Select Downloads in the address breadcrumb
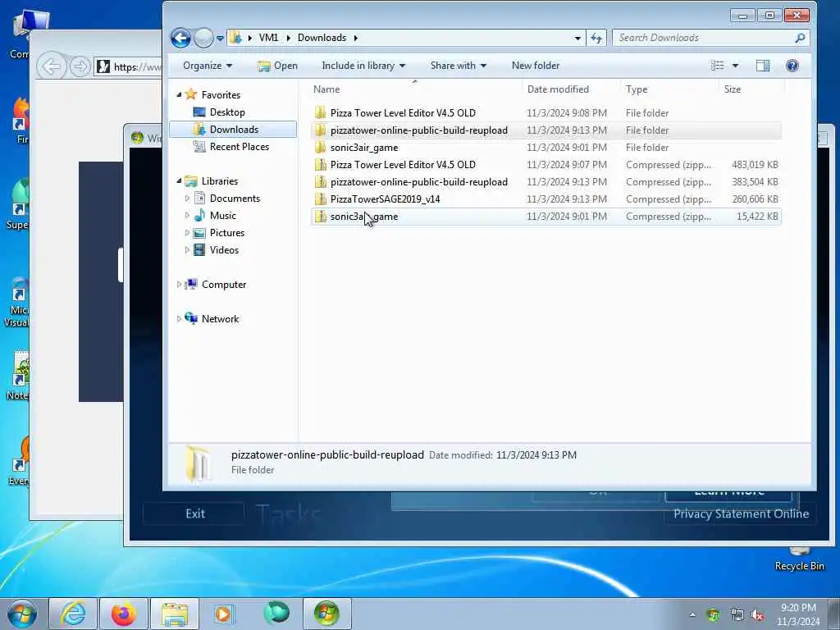Screen dimensions: 840x630 322,38
